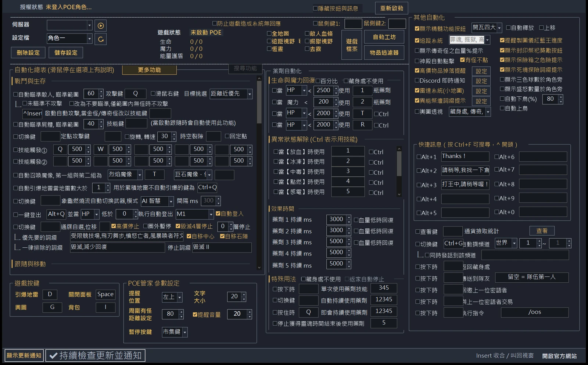This screenshot has height=365, width=588.
Task: Click the 查看 button for 通貨撿取統計
Action: coord(542,231)
